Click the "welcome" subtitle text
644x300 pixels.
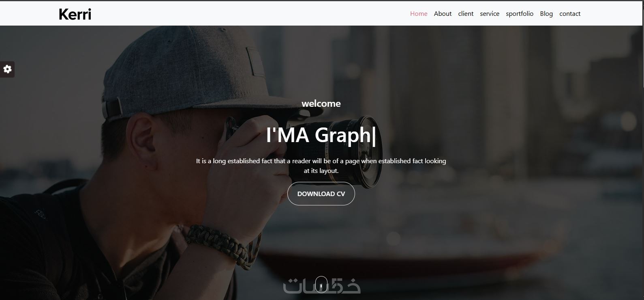coord(321,104)
